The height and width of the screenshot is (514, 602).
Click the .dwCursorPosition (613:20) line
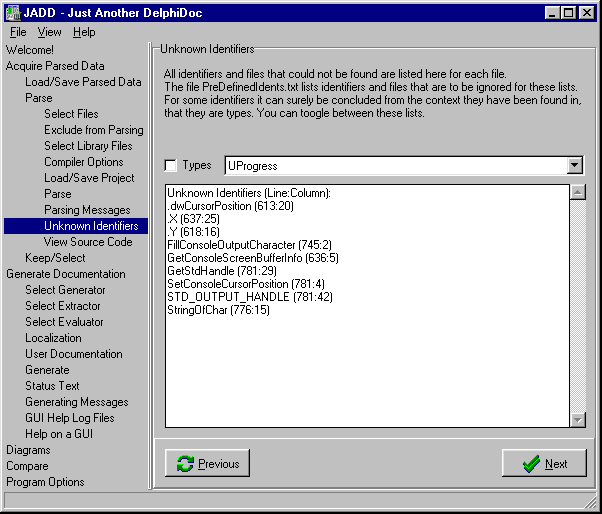[x=230, y=206]
